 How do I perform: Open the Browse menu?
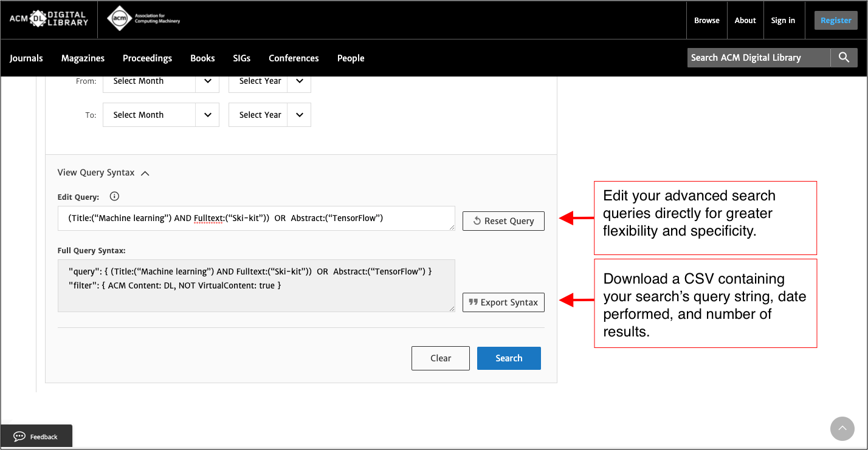(x=706, y=19)
